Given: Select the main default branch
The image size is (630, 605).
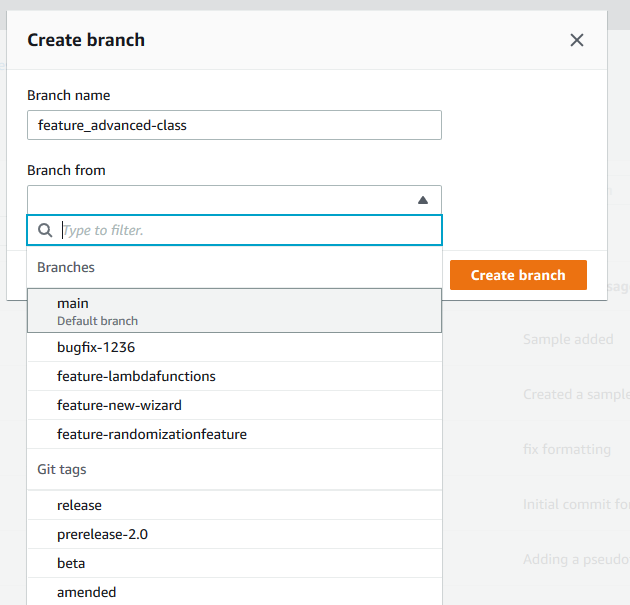Looking at the screenshot, I should [x=234, y=310].
